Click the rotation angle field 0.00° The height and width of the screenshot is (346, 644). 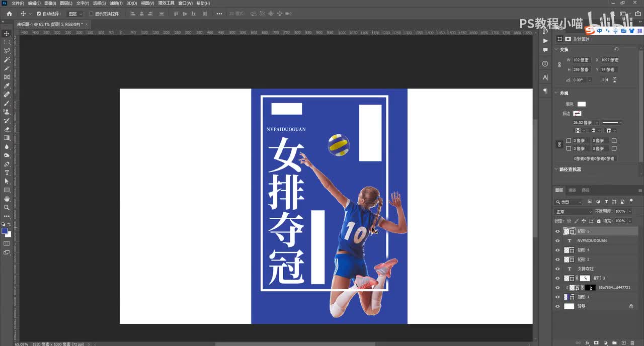point(579,80)
